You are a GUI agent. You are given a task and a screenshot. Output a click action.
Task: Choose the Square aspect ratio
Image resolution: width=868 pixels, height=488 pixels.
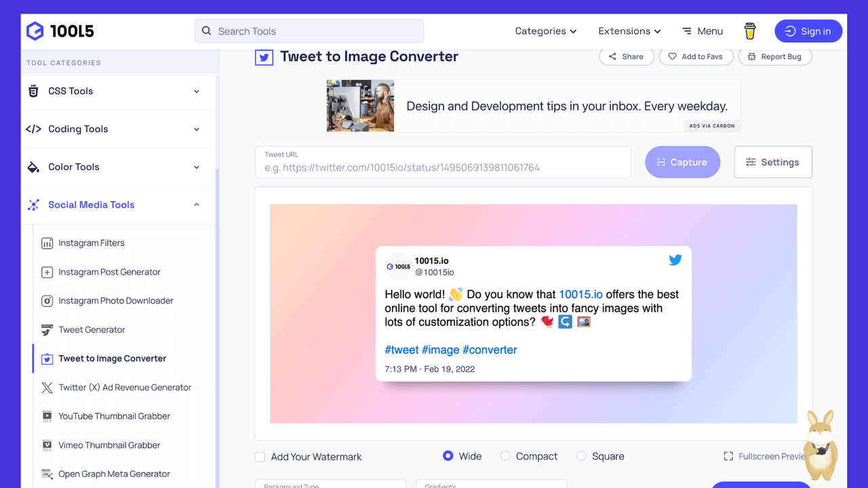pyautogui.click(x=581, y=456)
